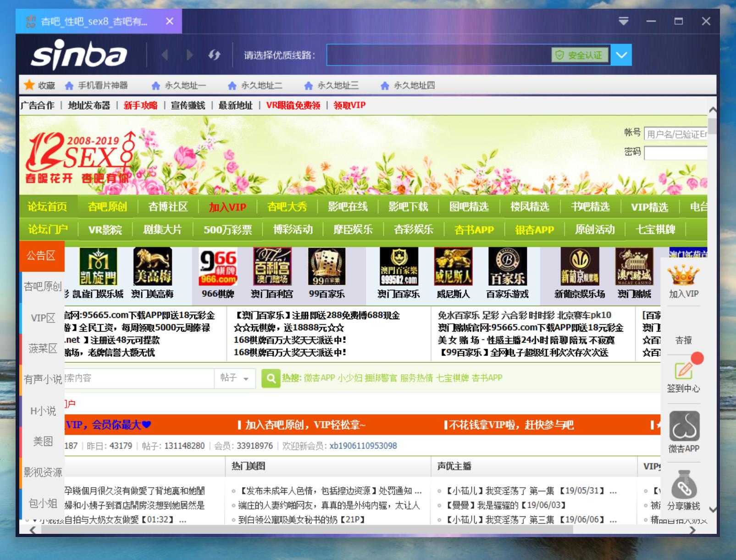
Task: Click the 加入VIP crown icon
Action: click(x=683, y=276)
